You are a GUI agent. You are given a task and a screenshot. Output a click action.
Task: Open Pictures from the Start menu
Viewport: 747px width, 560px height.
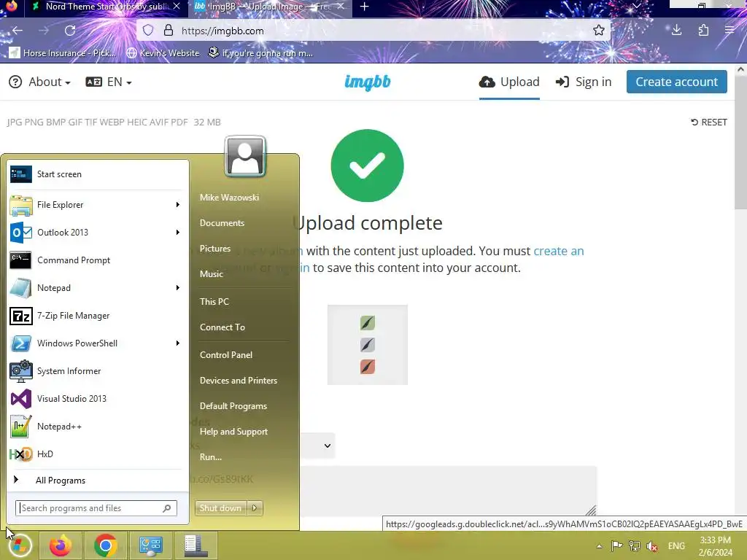(x=215, y=249)
